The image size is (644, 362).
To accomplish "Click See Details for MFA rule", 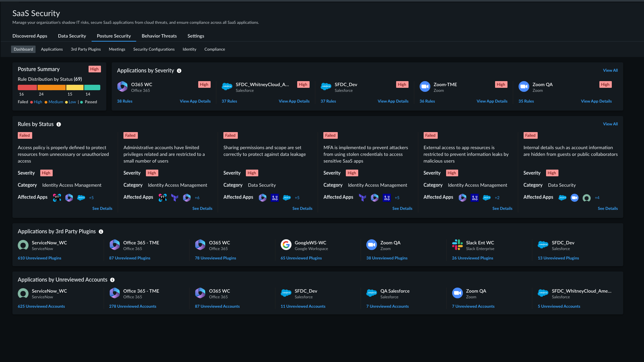I will coord(402,208).
